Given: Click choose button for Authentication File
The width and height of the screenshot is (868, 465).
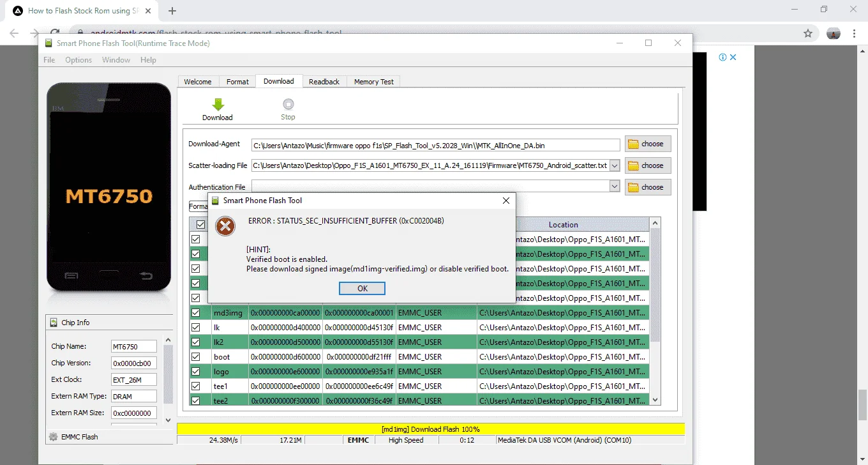Looking at the screenshot, I should pyautogui.click(x=648, y=187).
